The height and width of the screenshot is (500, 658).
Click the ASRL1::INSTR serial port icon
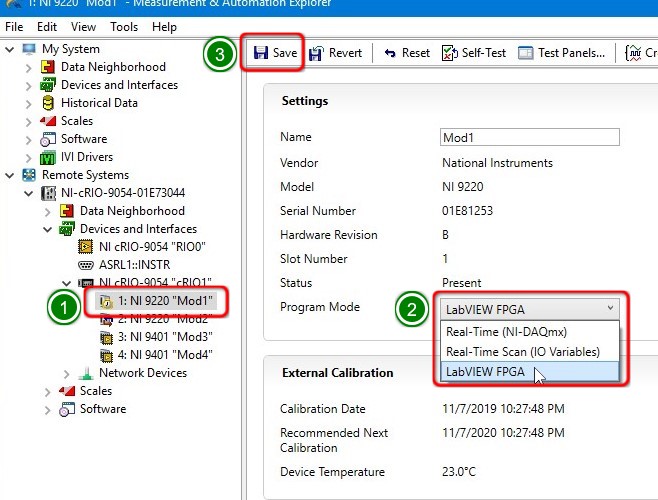click(86, 265)
